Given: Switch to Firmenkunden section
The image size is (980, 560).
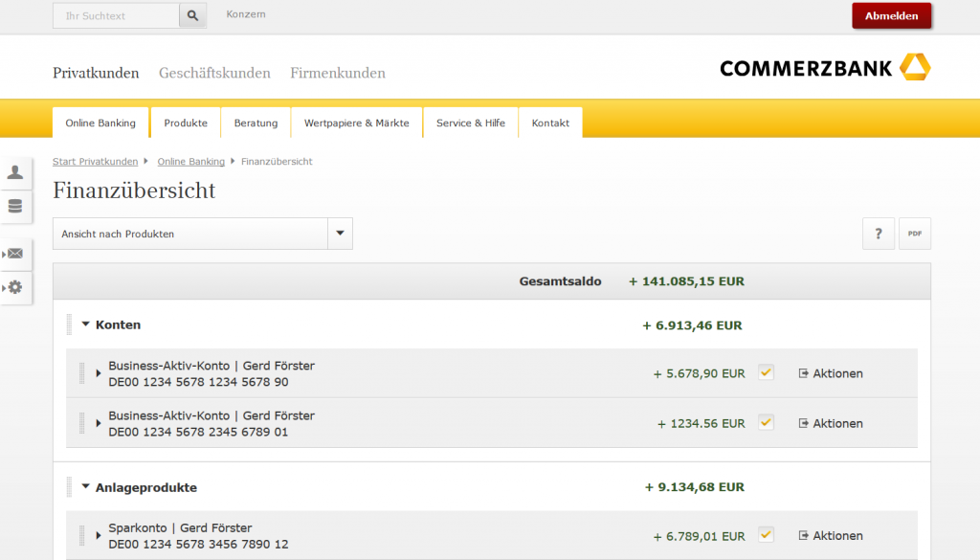Looking at the screenshot, I should (x=338, y=73).
